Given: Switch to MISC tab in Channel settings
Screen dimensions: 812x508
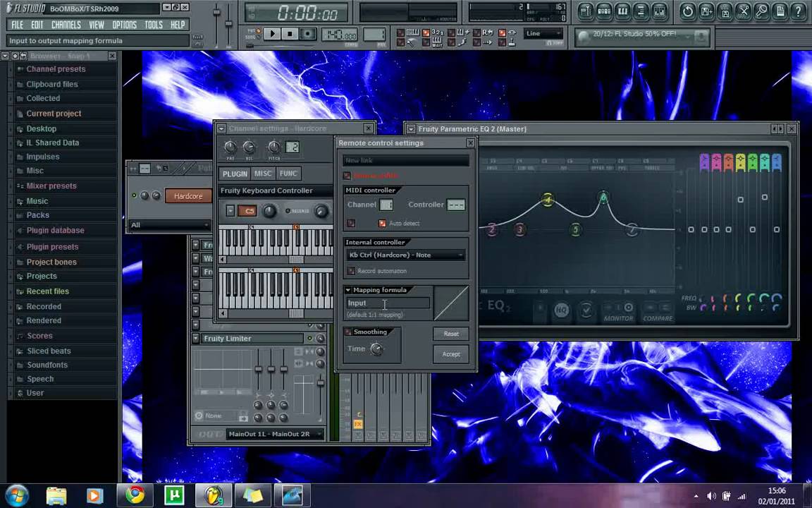Looking at the screenshot, I should click(x=262, y=174).
